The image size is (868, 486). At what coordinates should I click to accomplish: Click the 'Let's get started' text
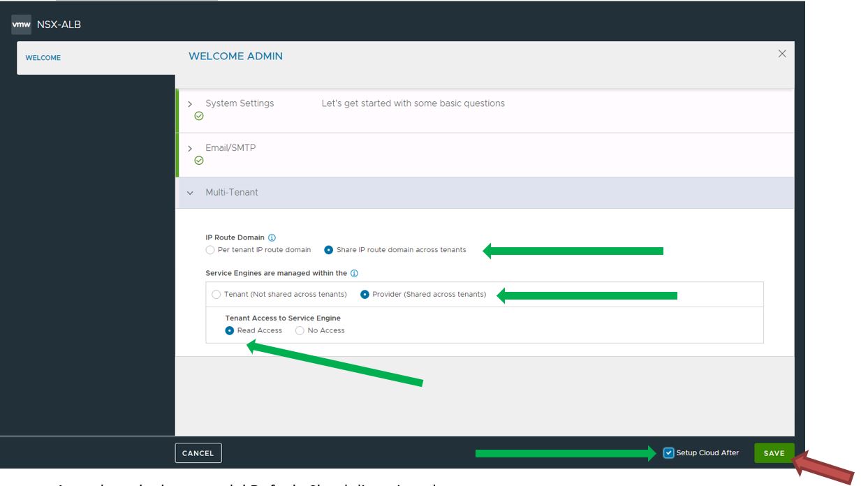click(x=413, y=103)
